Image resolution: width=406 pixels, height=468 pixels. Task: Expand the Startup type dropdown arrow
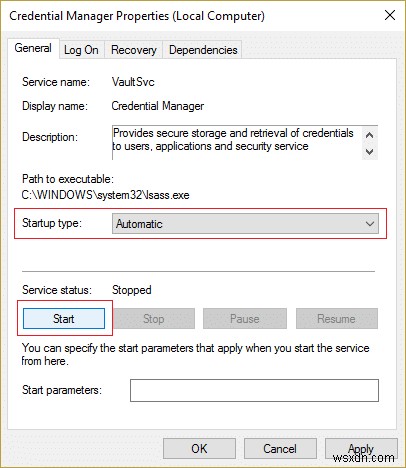click(370, 224)
